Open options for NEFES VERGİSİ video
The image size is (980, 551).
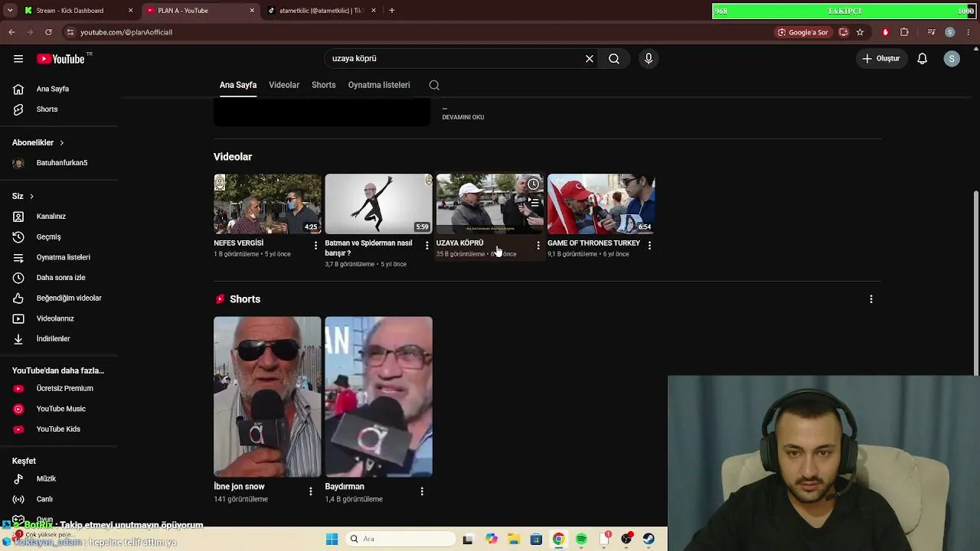[x=315, y=246]
